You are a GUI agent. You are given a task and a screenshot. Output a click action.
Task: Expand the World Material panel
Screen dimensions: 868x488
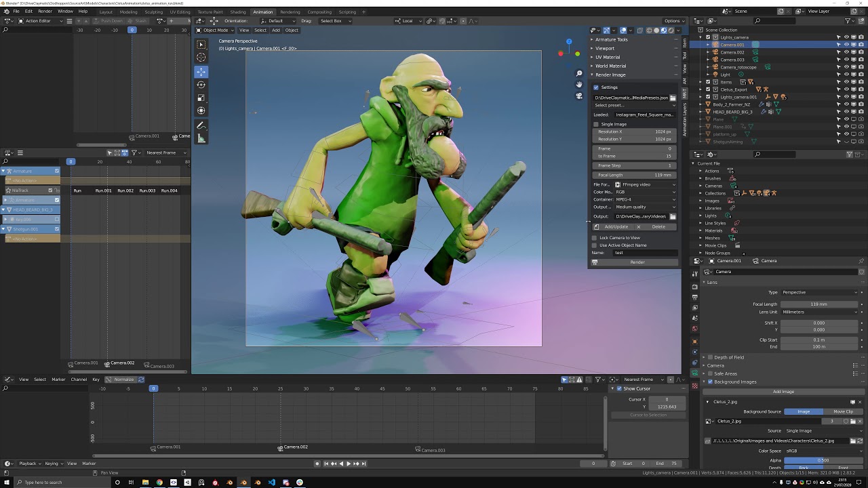pyautogui.click(x=610, y=66)
